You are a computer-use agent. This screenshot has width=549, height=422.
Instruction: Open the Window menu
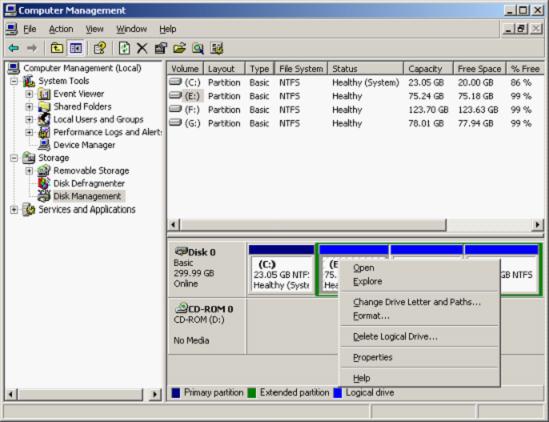click(131, 29)
